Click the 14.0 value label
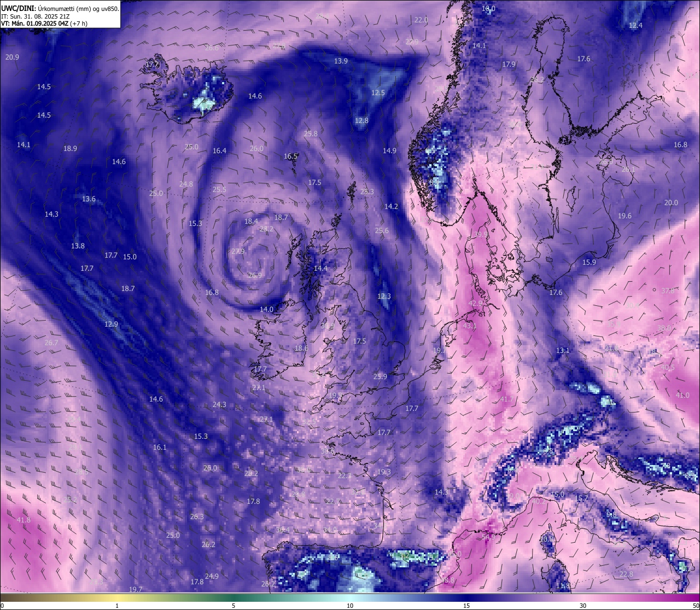The width and height of the screenshot is (700, 610). click(x=266, y=309)
